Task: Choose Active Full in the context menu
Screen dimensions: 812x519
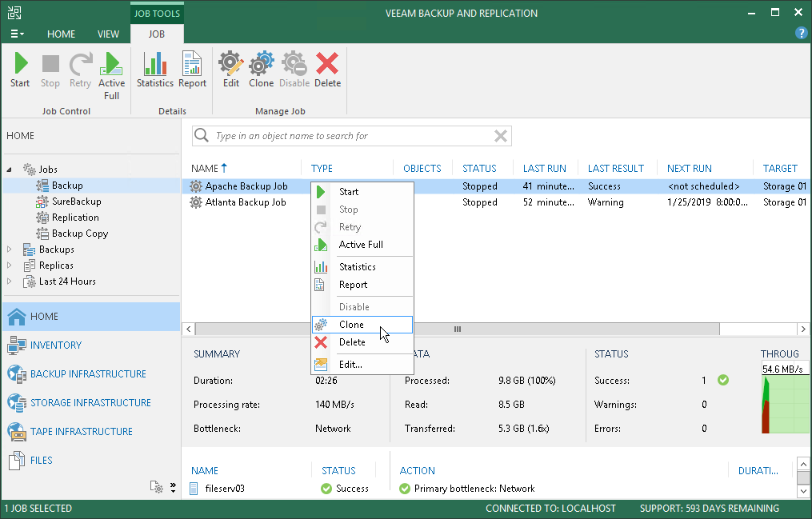Action: 362,244
